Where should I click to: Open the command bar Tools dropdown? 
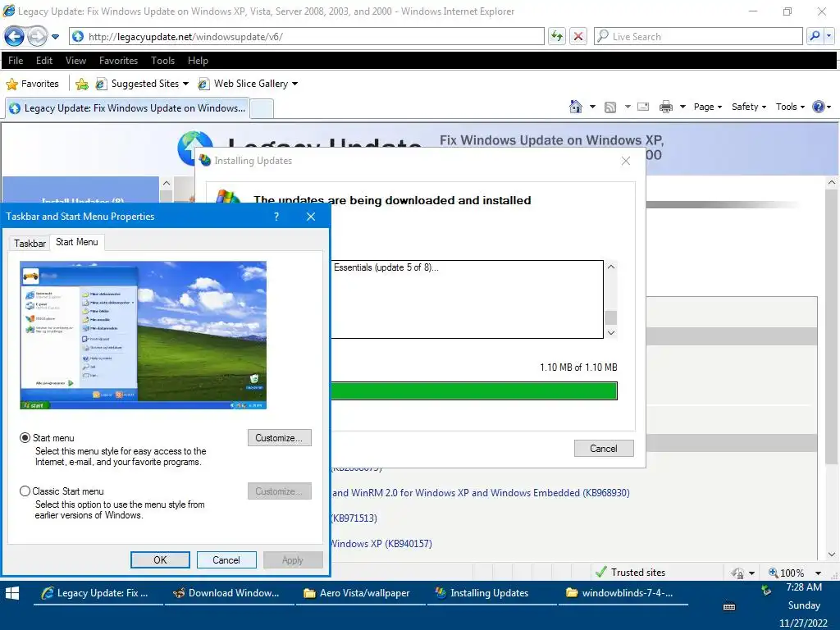tap(790, 107)
